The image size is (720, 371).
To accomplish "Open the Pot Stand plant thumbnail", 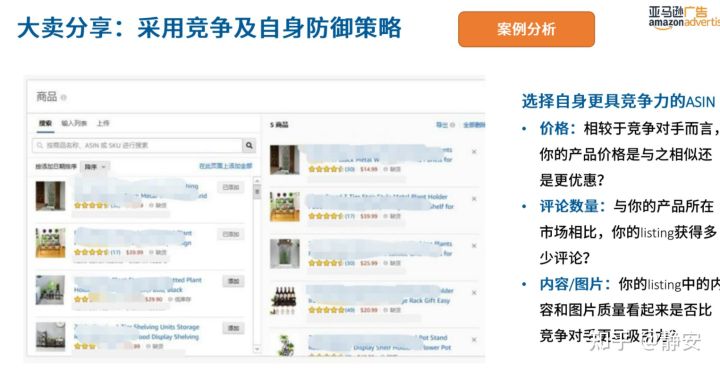I will [x=285, y=345].
